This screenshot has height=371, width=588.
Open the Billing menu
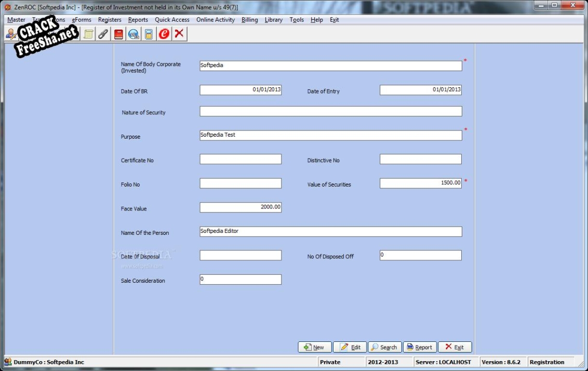249,20
